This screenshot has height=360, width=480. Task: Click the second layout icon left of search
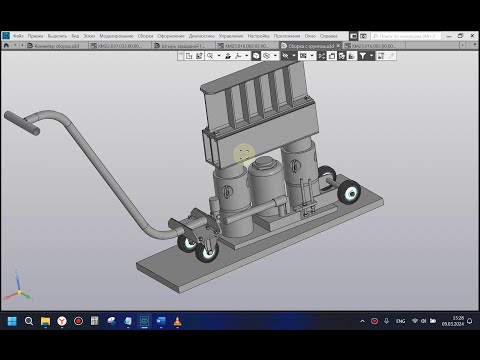pos(363,36)
